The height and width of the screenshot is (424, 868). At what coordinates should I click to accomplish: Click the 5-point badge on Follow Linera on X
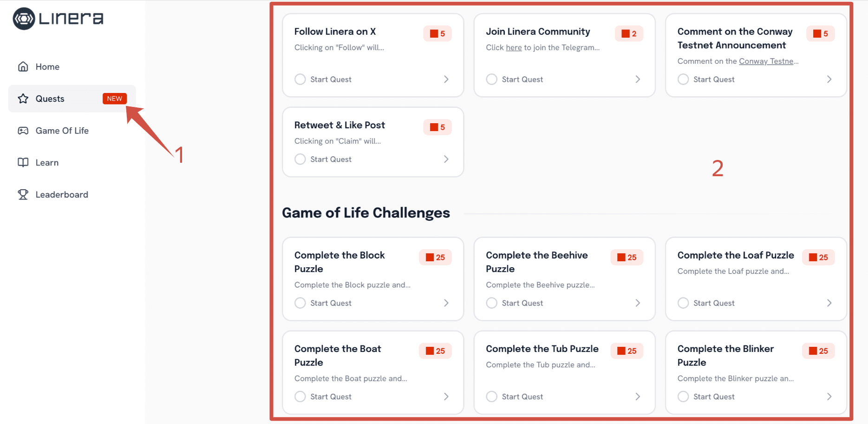click(x=437, y=33)
